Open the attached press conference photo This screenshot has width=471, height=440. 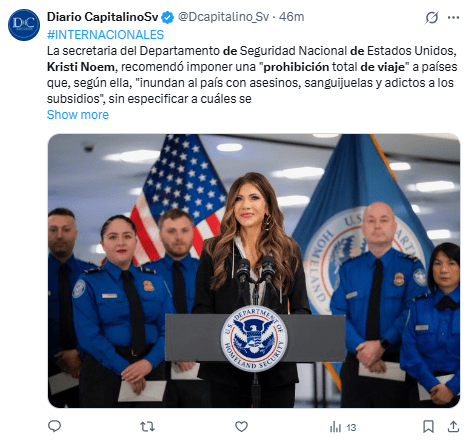point(254,271)
